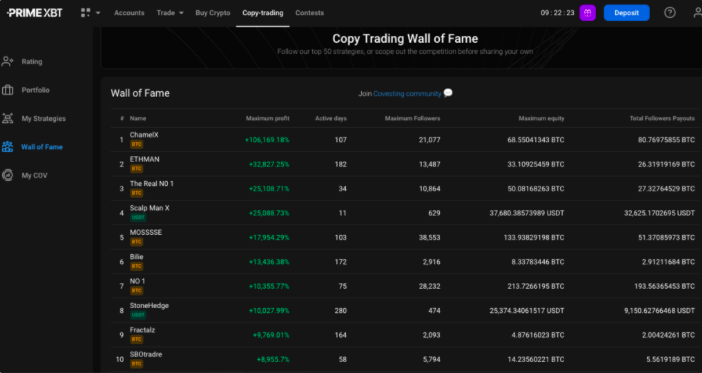This screenshot has width=702, height=373.
Task: Open the purple gift rewards icon
Action: pos(587,13)
